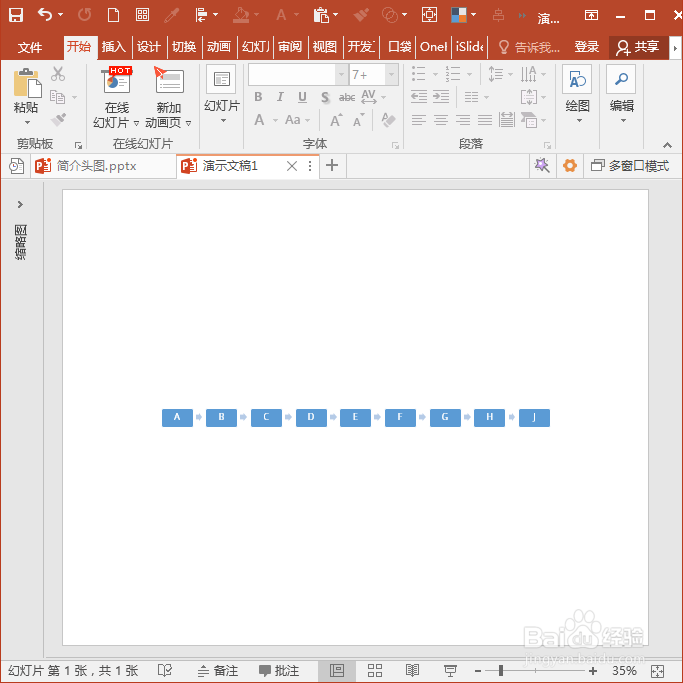Switch to the 设计 design tab
This screenshot has height=683, width=683.
pos(149,47)
